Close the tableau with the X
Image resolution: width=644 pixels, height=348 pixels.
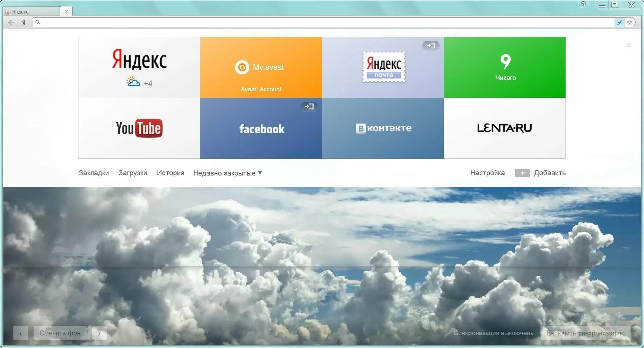628,45
